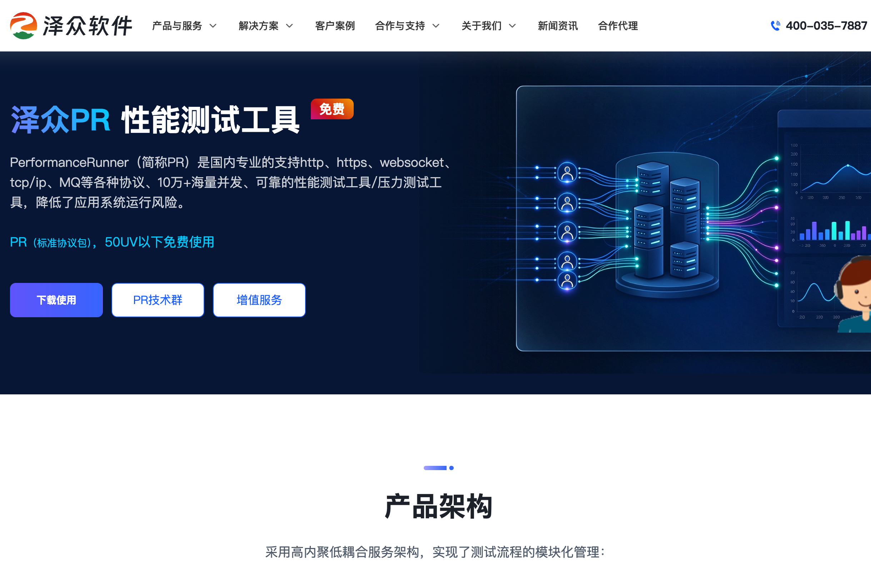Screen dimensions: 871x588
Task: Click the customer service avatar
Action: tap(853, 294)
